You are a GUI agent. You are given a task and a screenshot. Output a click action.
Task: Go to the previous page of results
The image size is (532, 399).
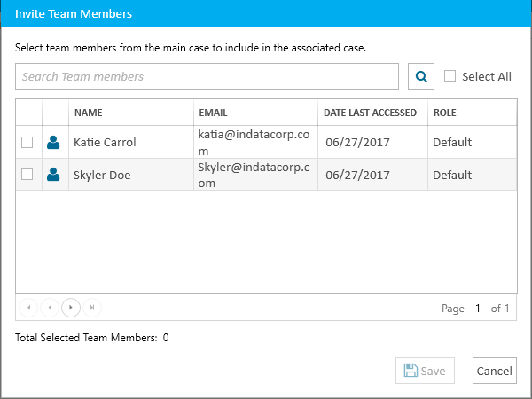tap(50, 308)
